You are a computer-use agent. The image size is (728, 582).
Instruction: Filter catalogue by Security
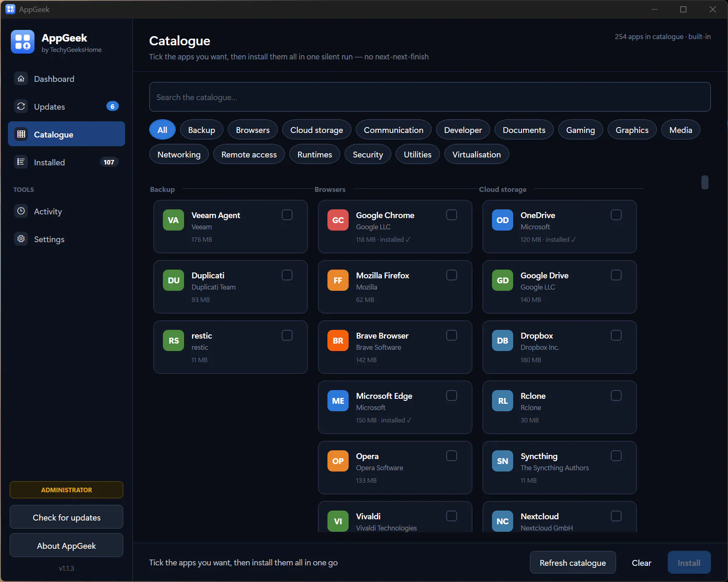point(368,154)
